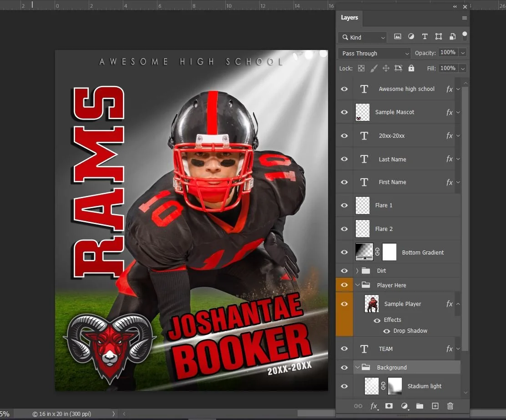Toggle visibility of the TEAM layer
Image resolution: width=506 pixels, height=420 pixels.
click(344, 349)
